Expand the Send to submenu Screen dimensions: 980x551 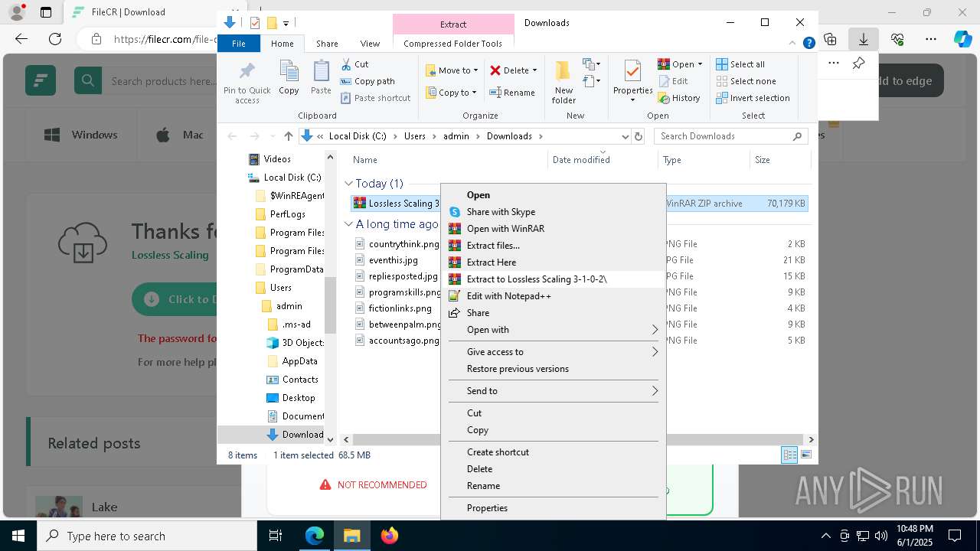tap(655, 391)
